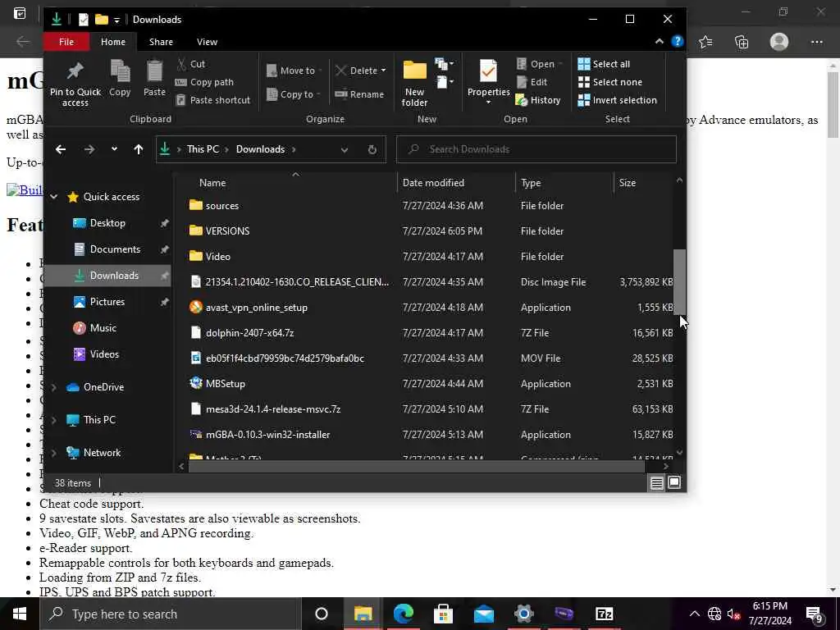
Task: Refresh the Downloads folder view
Action: click(372, 149)
